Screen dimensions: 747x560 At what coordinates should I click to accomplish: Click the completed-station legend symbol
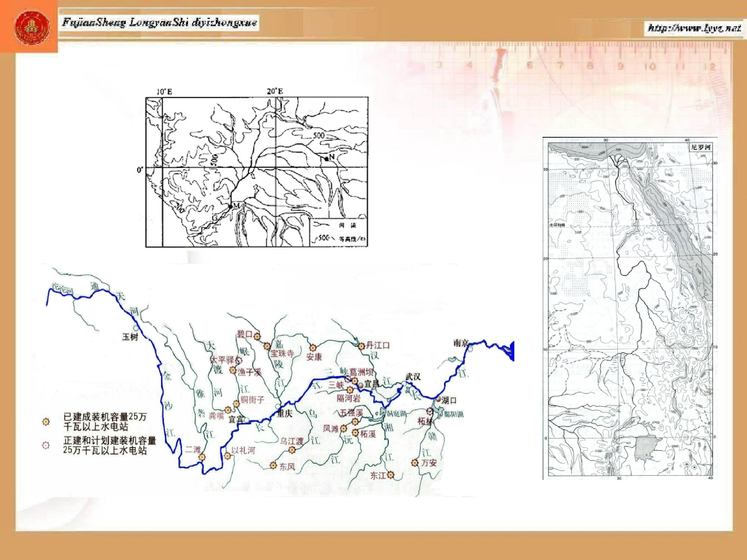click(46, 422)
